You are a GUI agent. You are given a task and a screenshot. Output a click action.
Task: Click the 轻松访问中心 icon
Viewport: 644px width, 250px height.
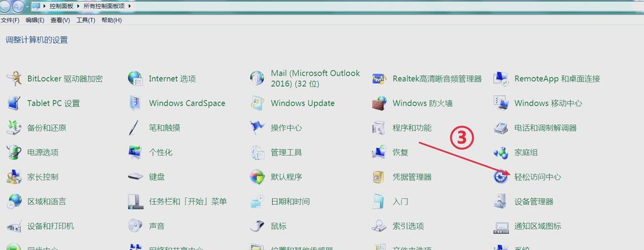[x=500, y=177]
